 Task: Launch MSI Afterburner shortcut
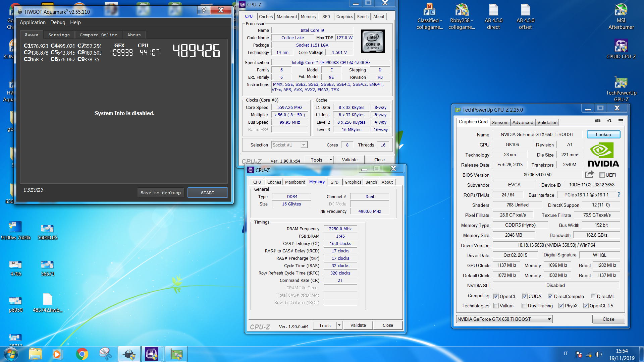pos(621,16)
